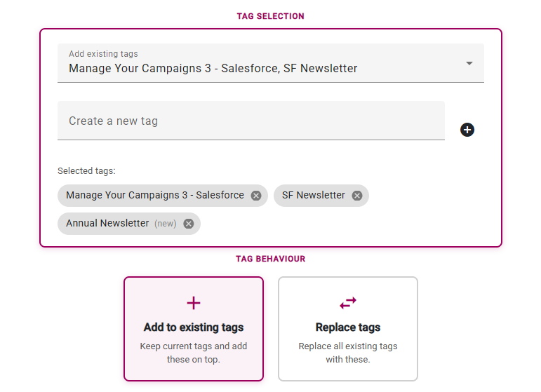541x392 pixels.
Task: Click the Add existing tags field label
Action: 103,54
